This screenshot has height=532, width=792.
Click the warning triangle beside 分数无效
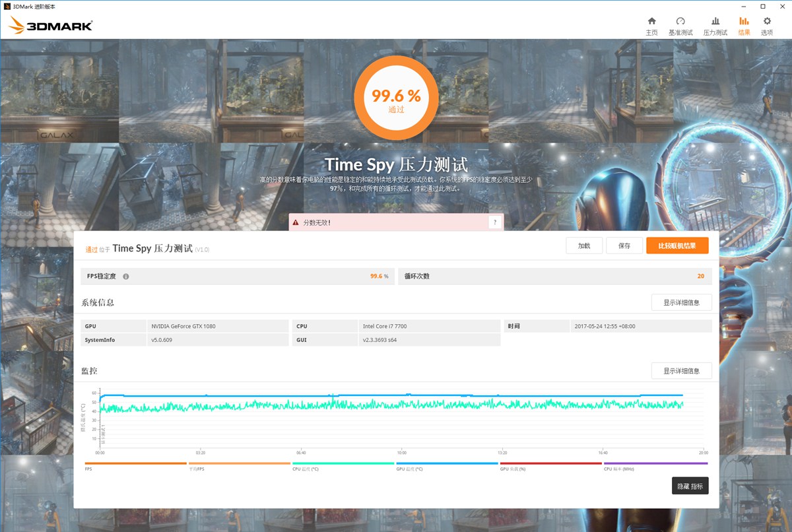[296, 222]
